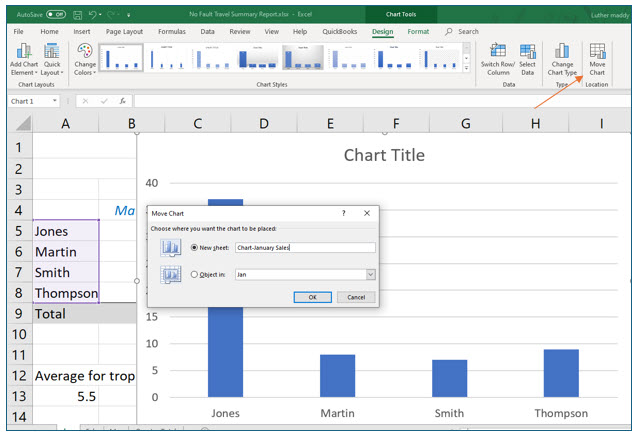
Task: Select row 9 header
Action: coord(19,314)
